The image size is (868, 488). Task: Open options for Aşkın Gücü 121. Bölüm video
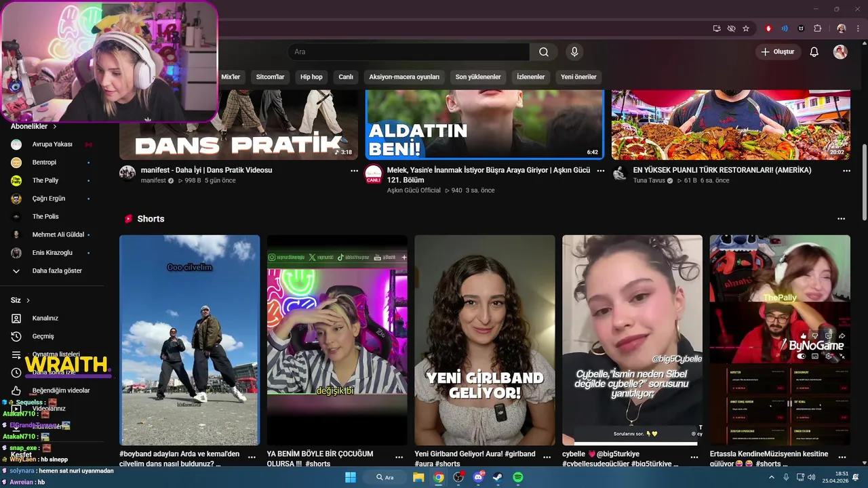pos(600,171)
